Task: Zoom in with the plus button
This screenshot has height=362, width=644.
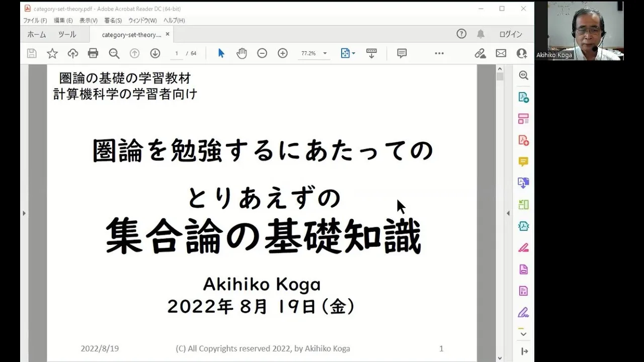Action: 283,53
